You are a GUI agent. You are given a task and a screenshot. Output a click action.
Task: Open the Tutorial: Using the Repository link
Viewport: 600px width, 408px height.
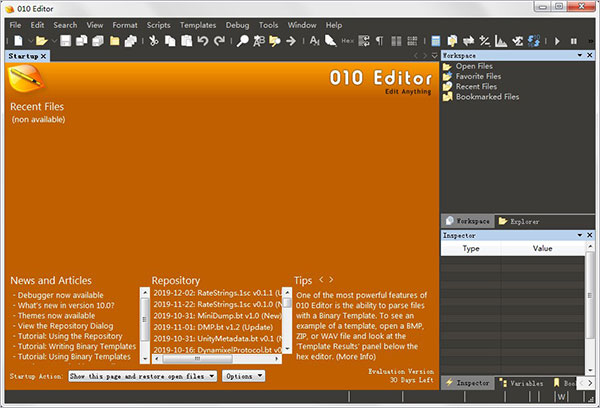73,336
